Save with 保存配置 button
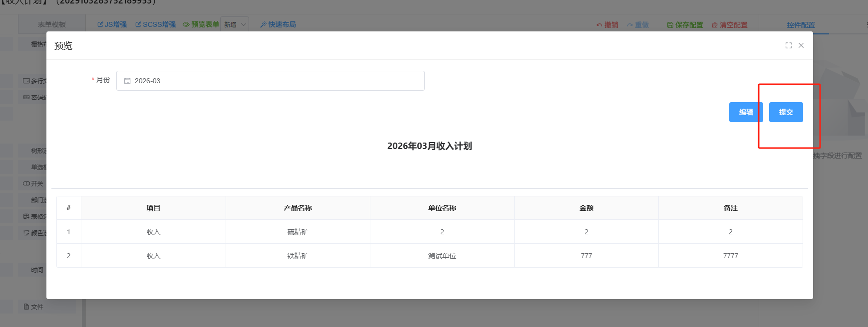Viewport: 868px width, 327px height. click(x=685, y=25)
